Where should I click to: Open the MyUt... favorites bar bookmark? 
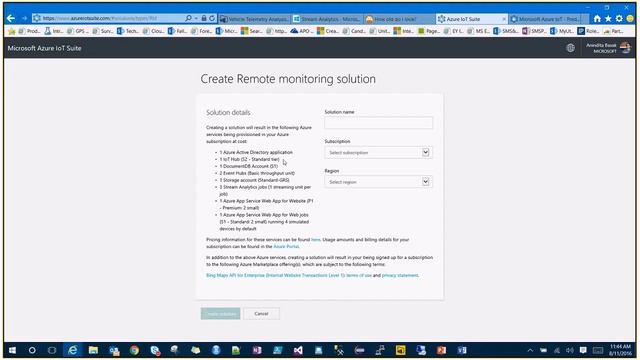[562, 31]
